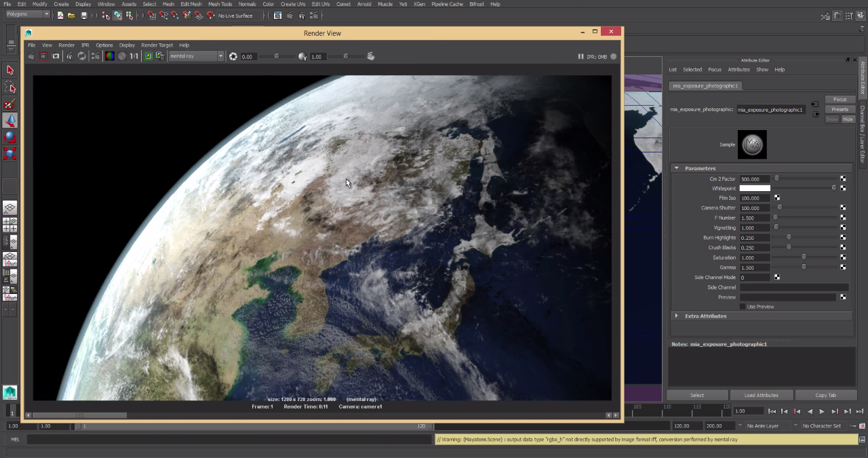Enable the Use Preview checkbox
868x458 pixels.
point(743,307)
